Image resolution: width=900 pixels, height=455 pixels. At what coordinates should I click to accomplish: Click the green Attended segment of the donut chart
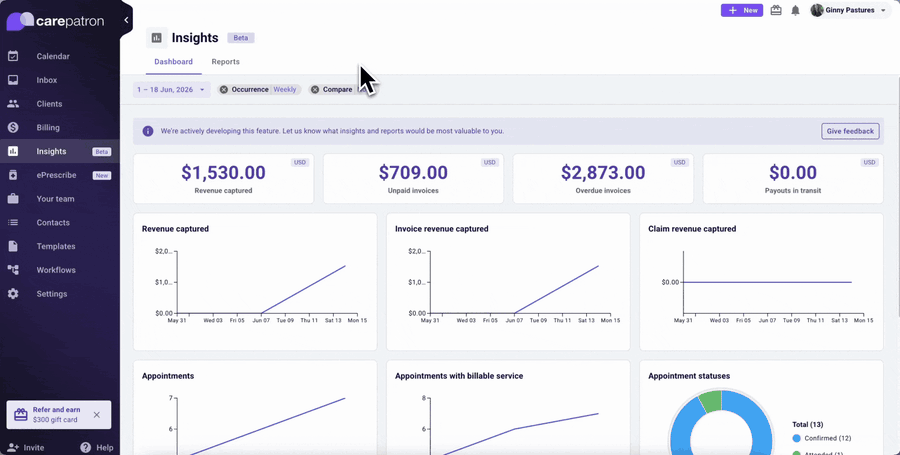coord(711,402)
